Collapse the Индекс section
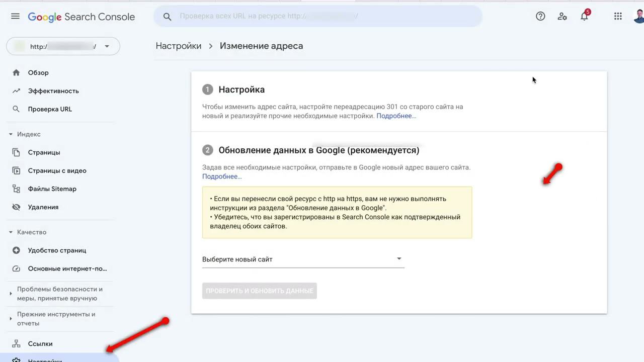This screenshot has width=644, height=362. 11,134
